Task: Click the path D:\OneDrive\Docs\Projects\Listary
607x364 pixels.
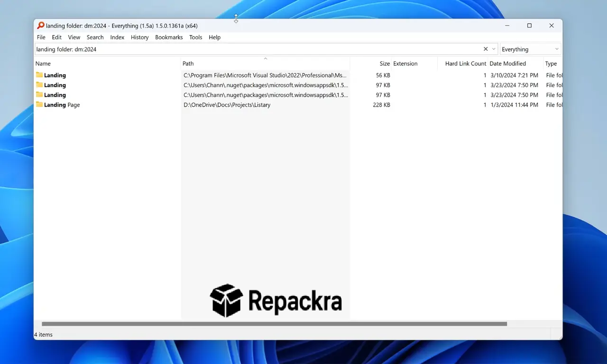Action: point(227,105)
